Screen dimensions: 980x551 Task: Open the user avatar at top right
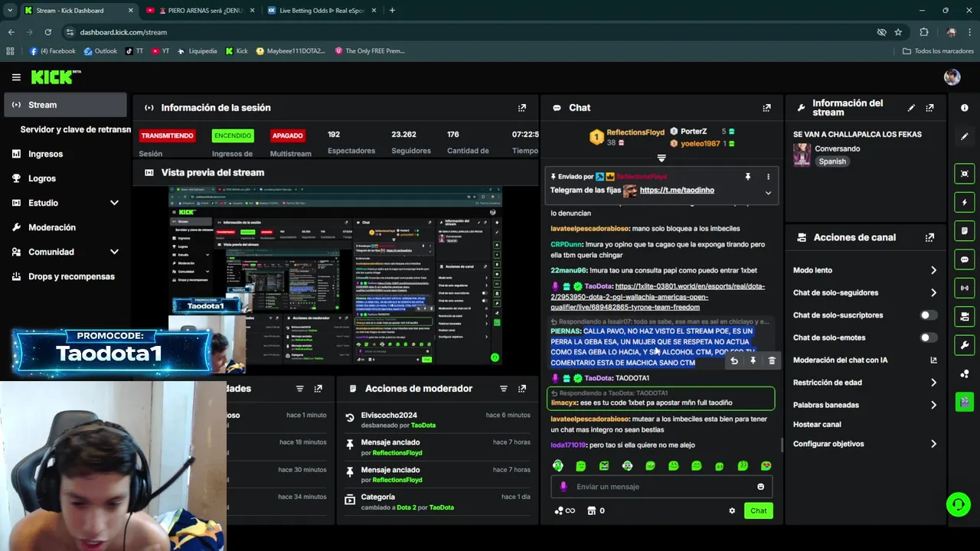[952, 77]
